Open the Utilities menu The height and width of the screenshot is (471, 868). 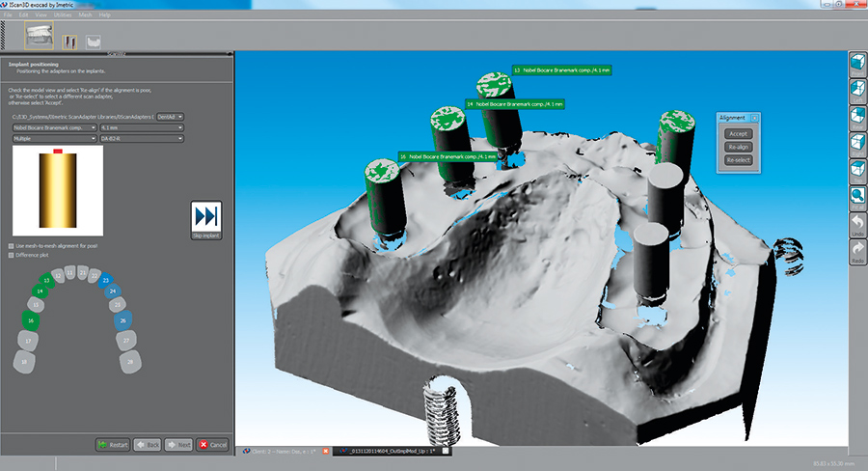click(x=63, y=15)
